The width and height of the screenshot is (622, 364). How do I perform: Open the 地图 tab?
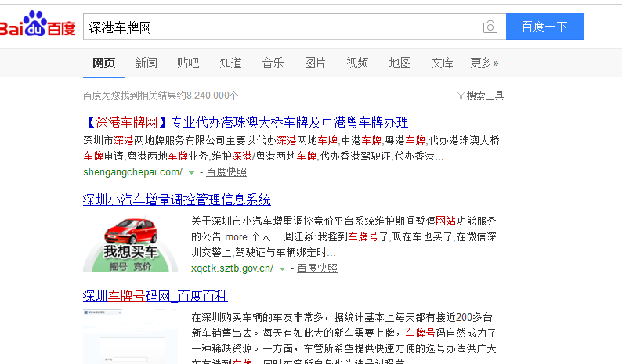[x=400, y=63]
